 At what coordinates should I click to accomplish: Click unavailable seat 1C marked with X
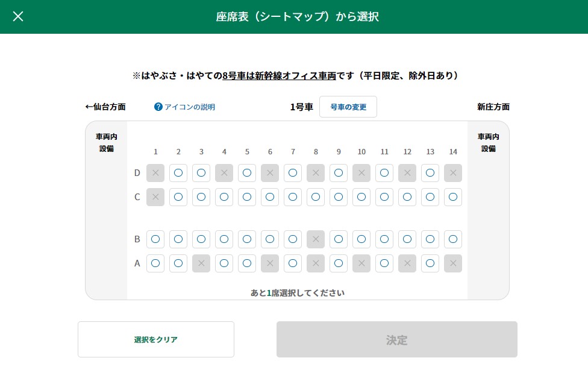(x=155, y=197)
